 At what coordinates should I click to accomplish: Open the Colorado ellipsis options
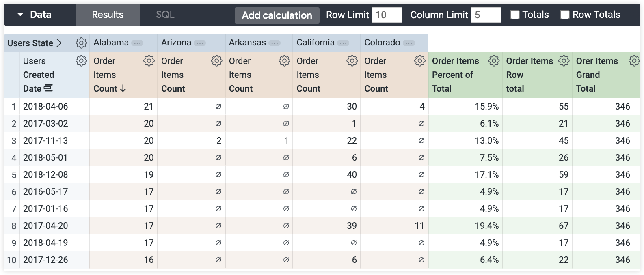408,43
